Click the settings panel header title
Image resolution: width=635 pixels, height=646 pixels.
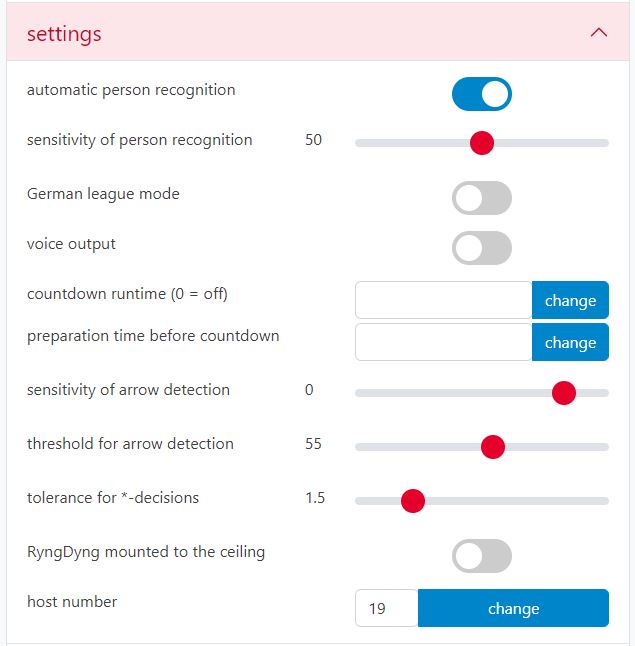[x=64, y=34]
